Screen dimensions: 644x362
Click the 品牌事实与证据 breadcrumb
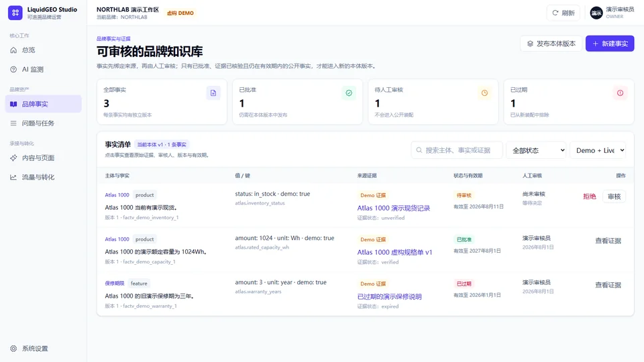113,39
